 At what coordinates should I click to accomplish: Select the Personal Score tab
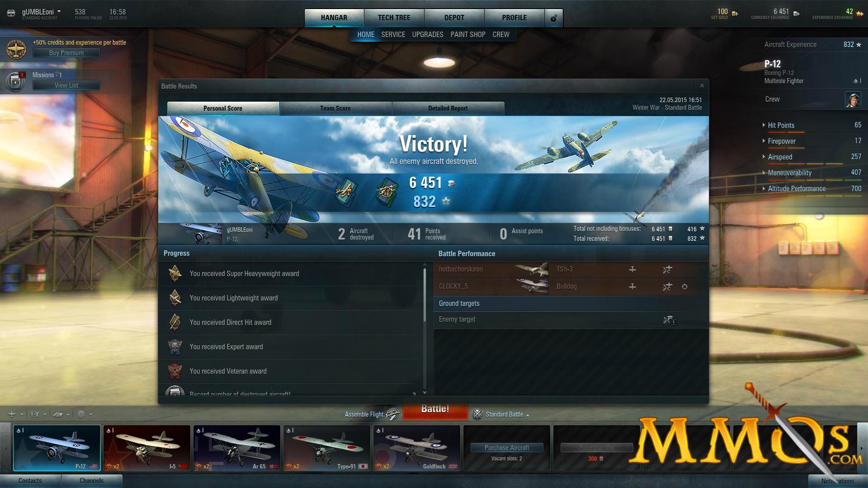(223, 108)
